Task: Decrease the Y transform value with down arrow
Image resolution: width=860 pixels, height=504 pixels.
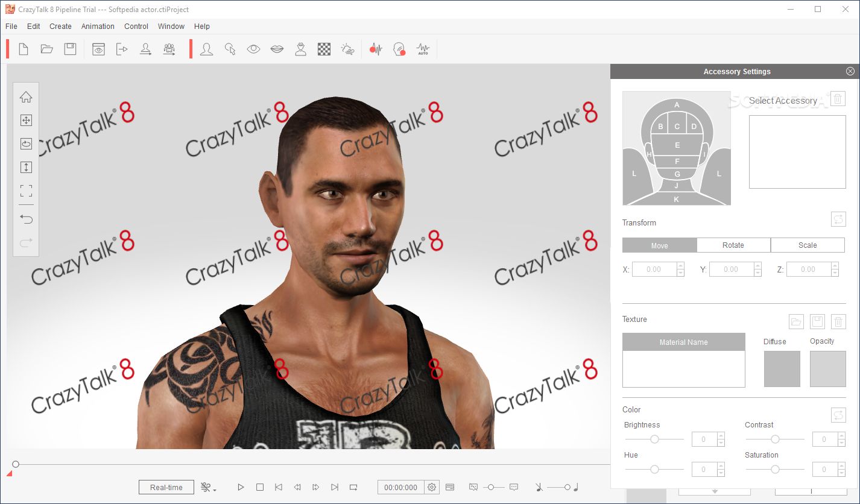Action: coord(758,273)
